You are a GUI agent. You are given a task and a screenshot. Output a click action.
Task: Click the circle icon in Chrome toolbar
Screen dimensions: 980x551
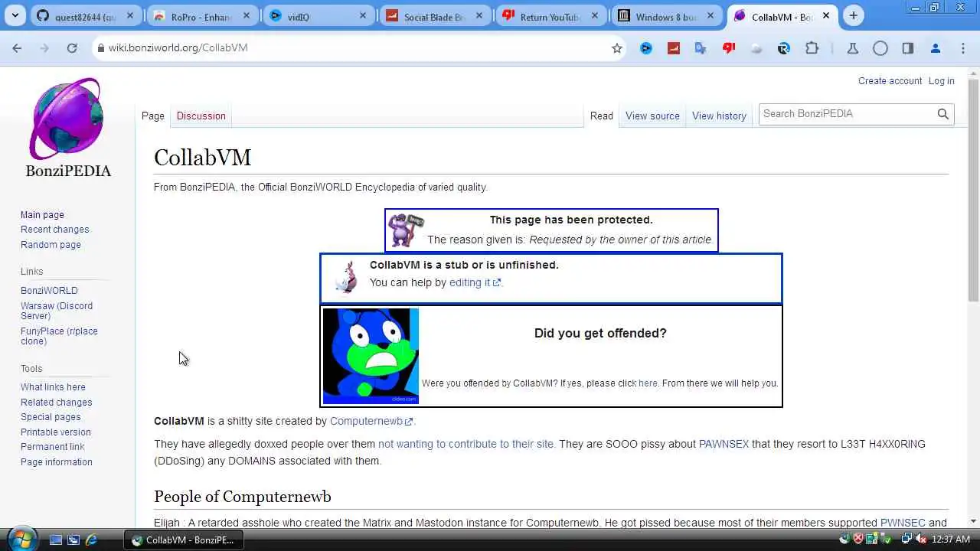(x=880, y=47)
